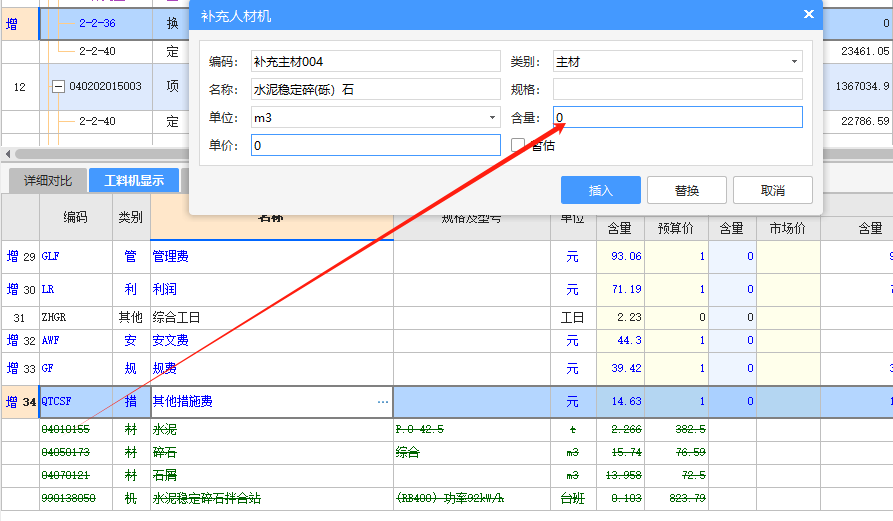
Task: Toggle the 暂估 checkbox
Action: pyautogui.click(x=518, y=145)
